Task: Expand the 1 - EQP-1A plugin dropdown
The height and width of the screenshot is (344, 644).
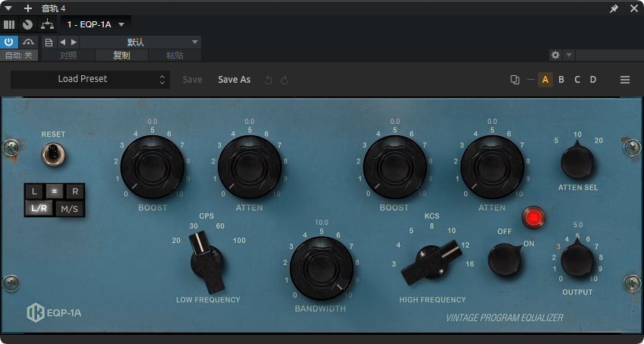Action: tap(121, 24)
